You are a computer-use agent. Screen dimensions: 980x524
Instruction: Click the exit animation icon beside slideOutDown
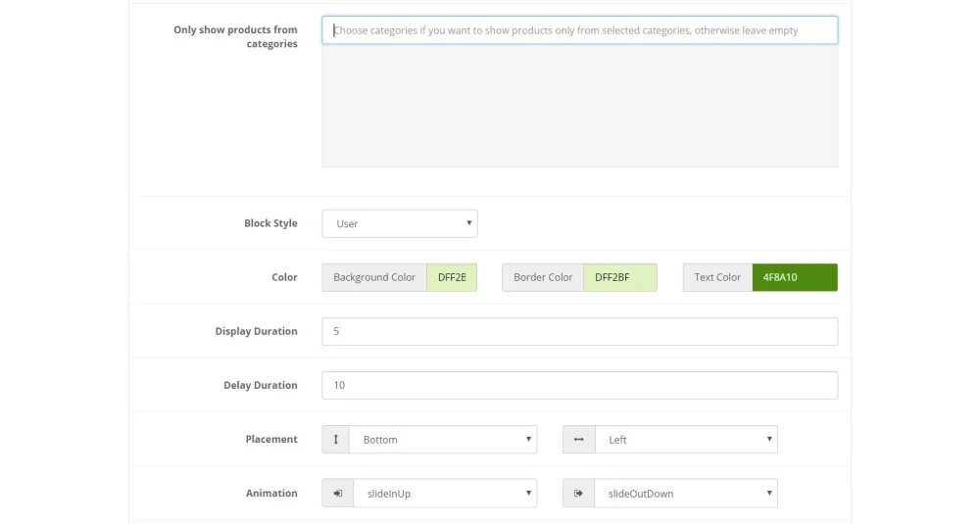pyautogui.click(x=579, y=494)
